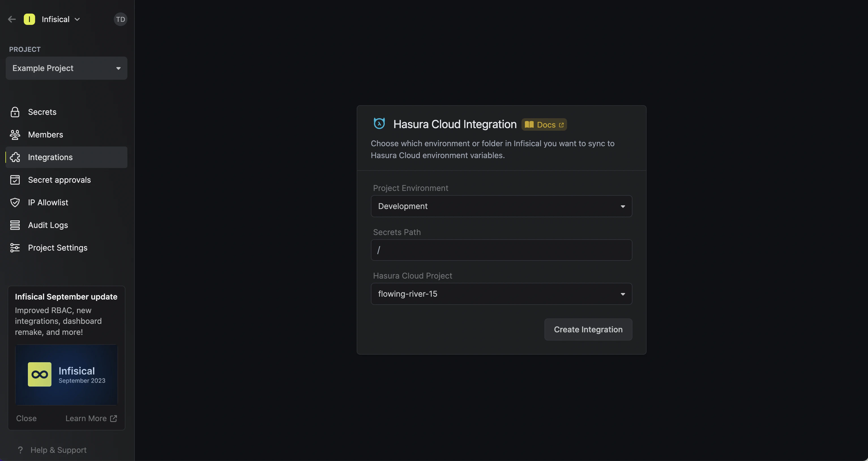Go to Members page label
The image size is (868, 461).
point(46,135)
